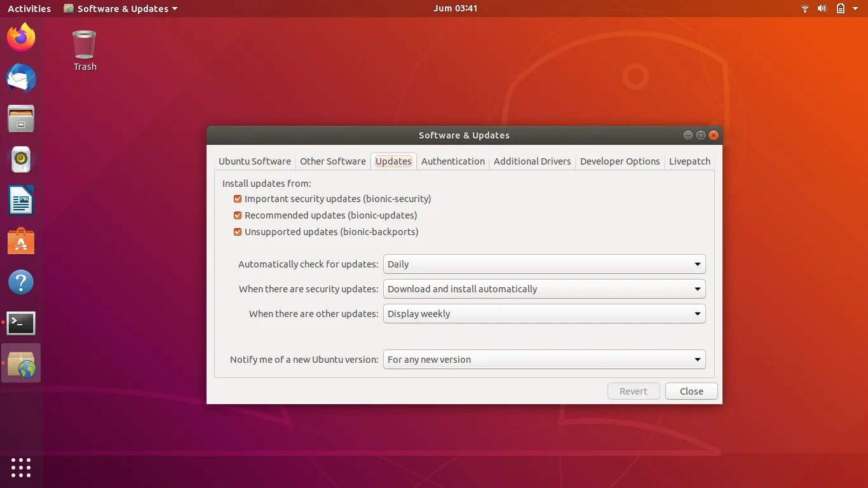The image size is (868, 488).
Task: Open Automatically check for updates dropdown
Action: click(544, 264)
